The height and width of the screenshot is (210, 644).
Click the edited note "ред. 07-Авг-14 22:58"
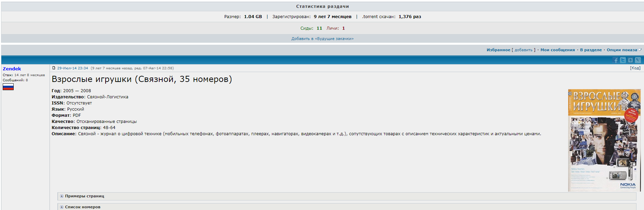pos(154,68)
